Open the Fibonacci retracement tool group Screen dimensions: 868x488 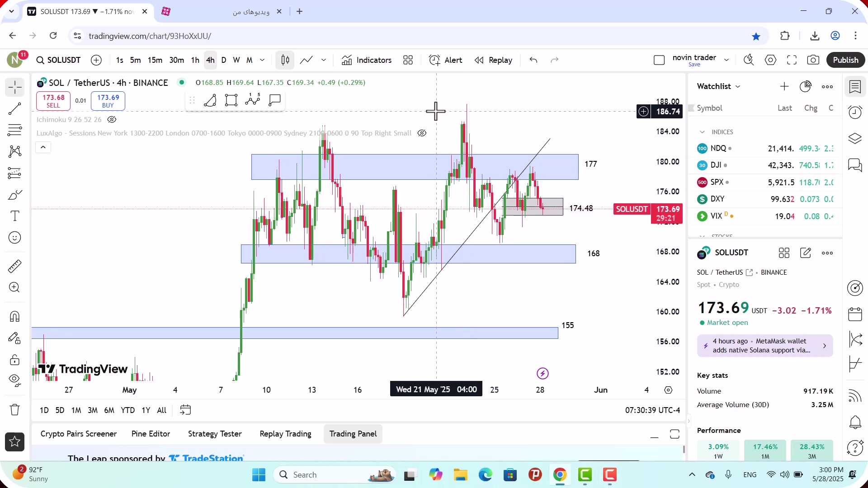15,130
